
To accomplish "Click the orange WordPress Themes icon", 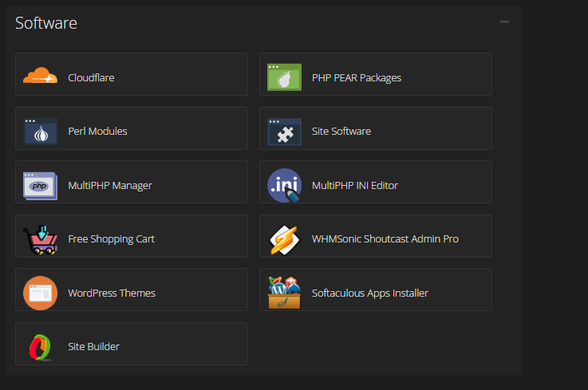I will (x=40, y=293).
